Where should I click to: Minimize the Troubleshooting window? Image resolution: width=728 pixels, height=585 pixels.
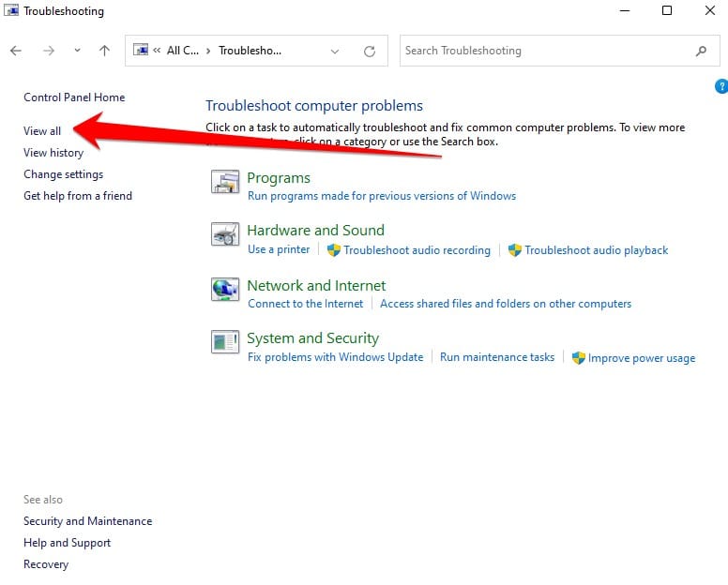click(x=625, y=10)
